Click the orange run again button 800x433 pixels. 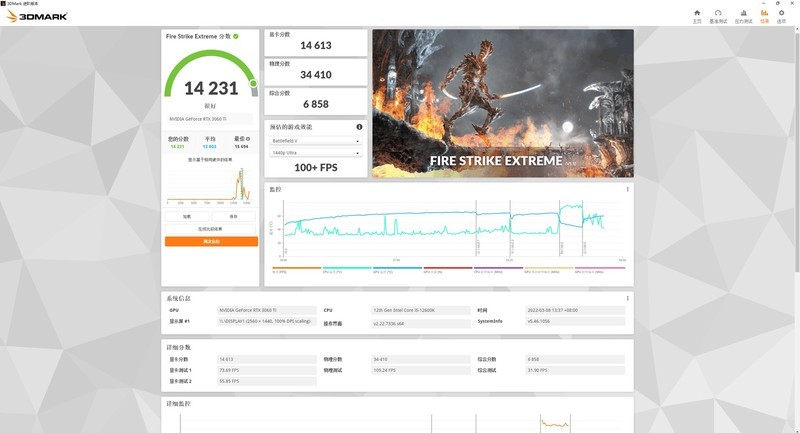[211, 241]
